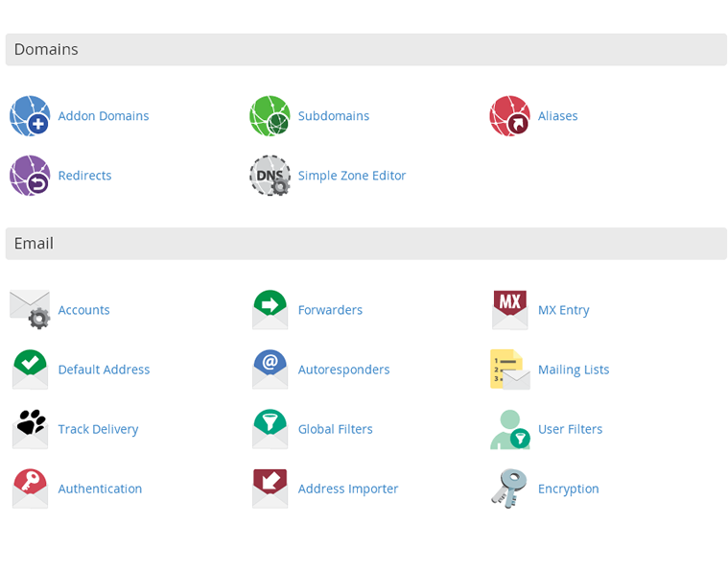Click the red MX Entry icon
Image resolution: width=728 pixels, height=573 pixels.
pos(509,310)
